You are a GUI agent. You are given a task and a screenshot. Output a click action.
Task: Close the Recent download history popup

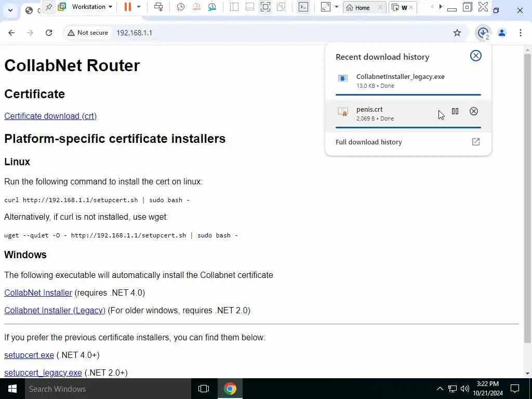coord(476,56)
